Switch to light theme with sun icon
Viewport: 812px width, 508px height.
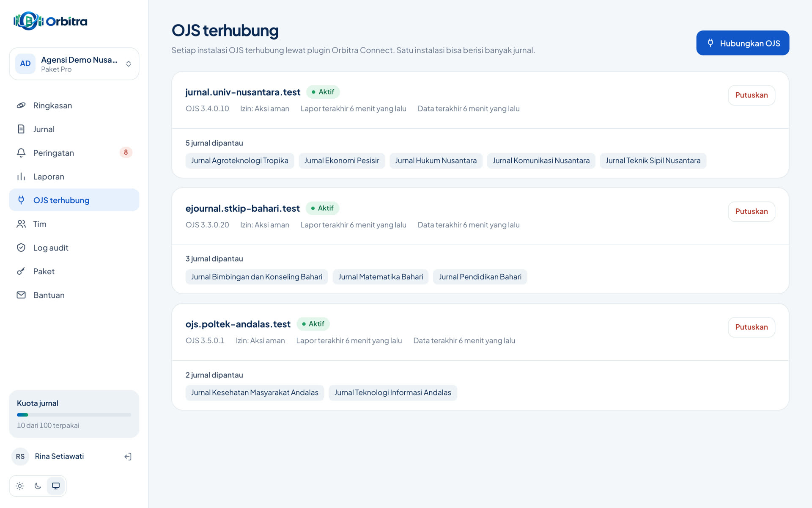pos(20,486)
